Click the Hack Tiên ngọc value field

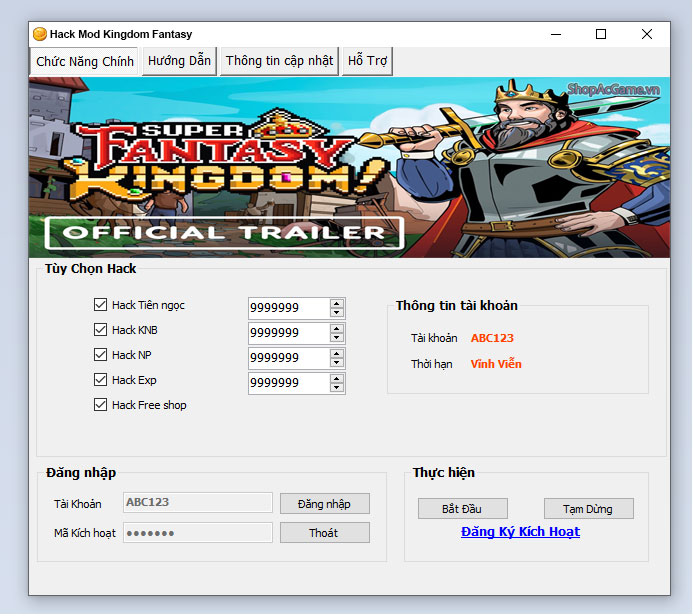coord(289,308)
